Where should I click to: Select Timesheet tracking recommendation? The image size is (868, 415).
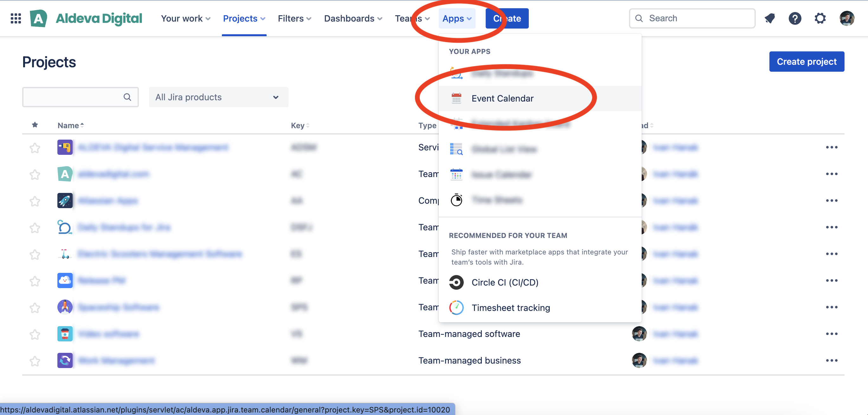pos(540,308)
